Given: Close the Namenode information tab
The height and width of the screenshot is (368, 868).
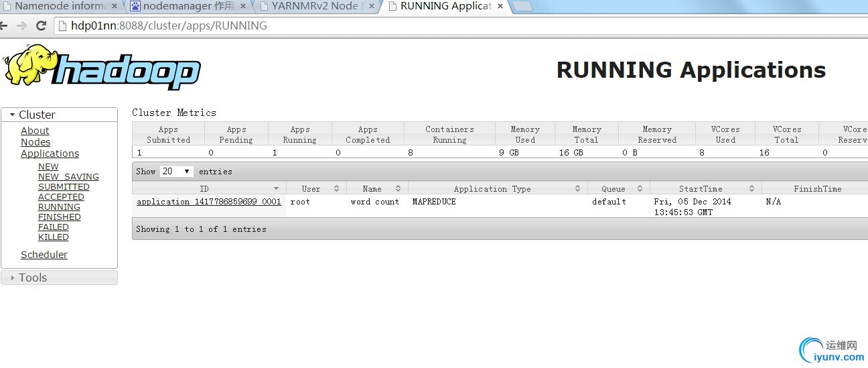Looking at the screenshot, I should tap(115, 6).
